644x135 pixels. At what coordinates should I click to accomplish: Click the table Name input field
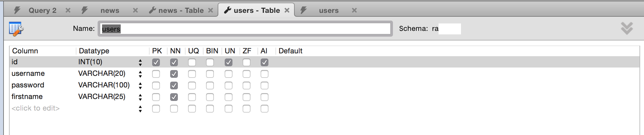coord(245,29)
